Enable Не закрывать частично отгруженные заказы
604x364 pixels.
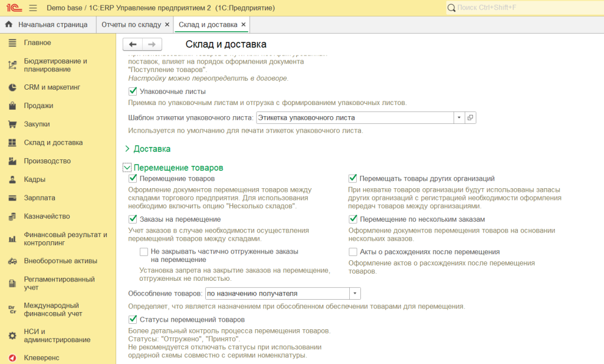click(x=144, y=251)
